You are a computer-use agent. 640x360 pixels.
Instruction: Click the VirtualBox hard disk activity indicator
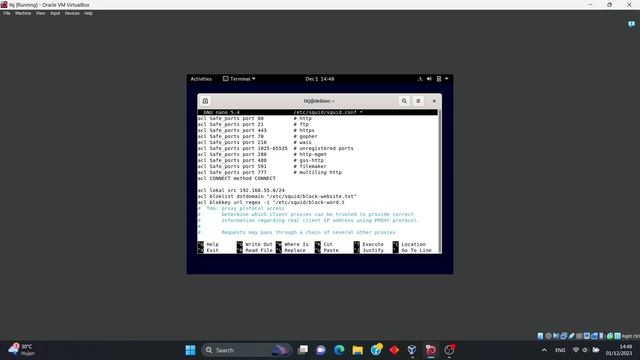coord(540,336)
